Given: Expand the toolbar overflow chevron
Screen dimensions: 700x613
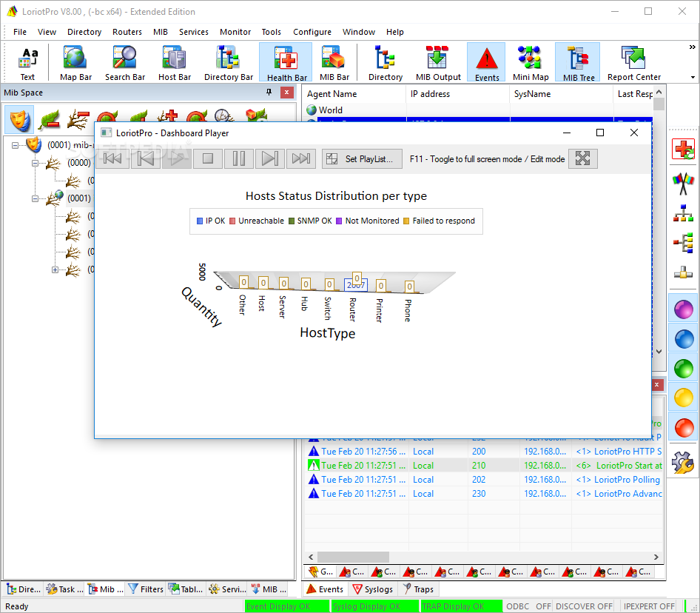Looking at the screenshot, I should (693, 47).
